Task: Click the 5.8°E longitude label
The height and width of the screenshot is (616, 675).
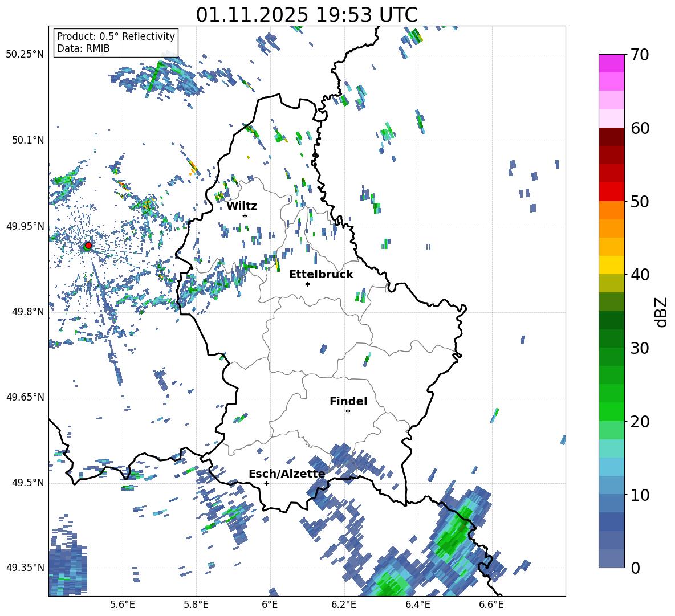Action: click(x=196, y=605)
